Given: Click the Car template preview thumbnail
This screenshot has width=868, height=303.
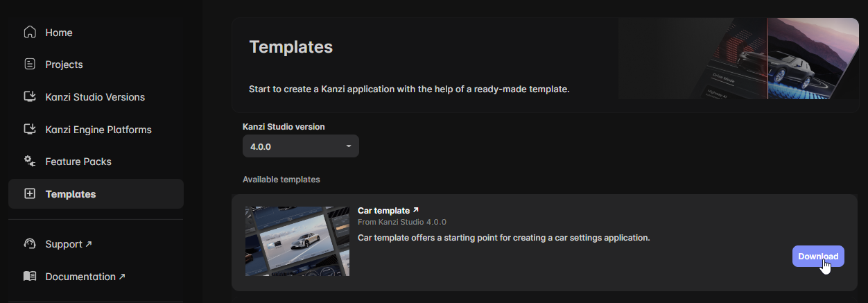Looking at the screenshot, I should coord(297,241).
